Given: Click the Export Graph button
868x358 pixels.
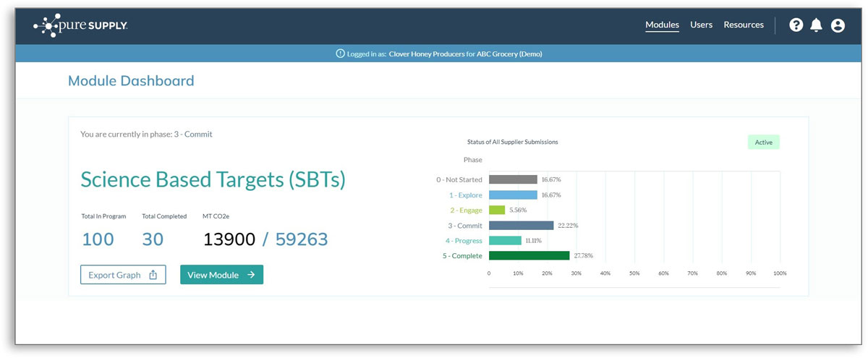Looking at the screenshot, I should [x=123, y=275].
